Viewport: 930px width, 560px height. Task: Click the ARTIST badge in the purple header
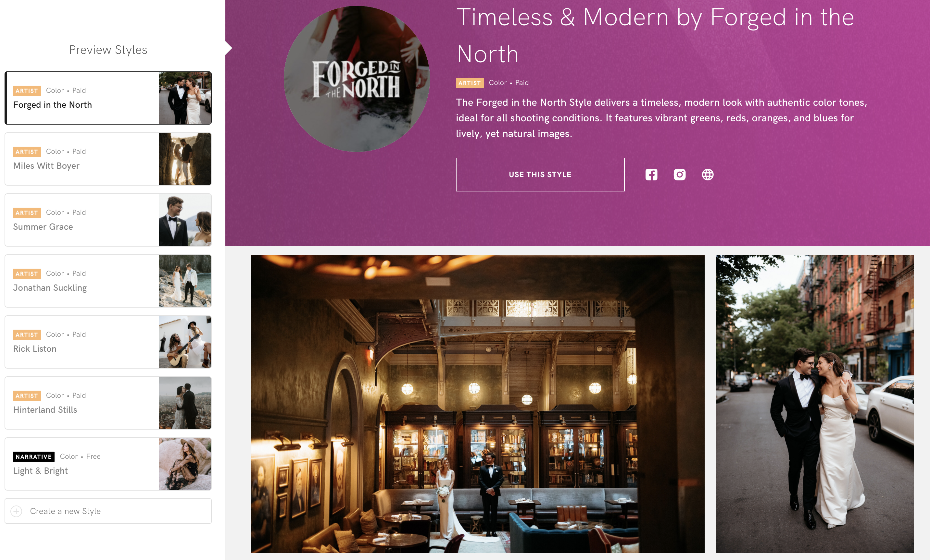point(470,83)
